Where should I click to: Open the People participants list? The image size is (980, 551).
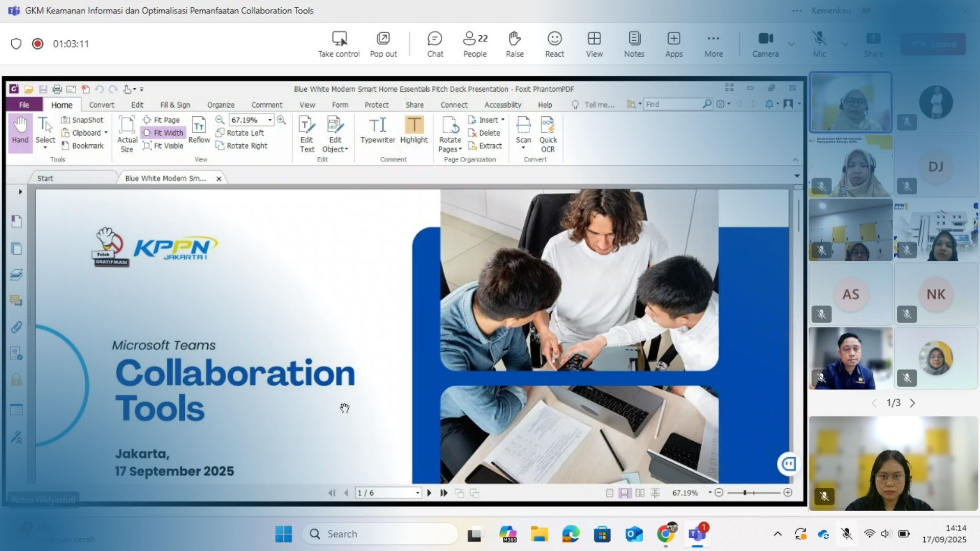(475, 44)
